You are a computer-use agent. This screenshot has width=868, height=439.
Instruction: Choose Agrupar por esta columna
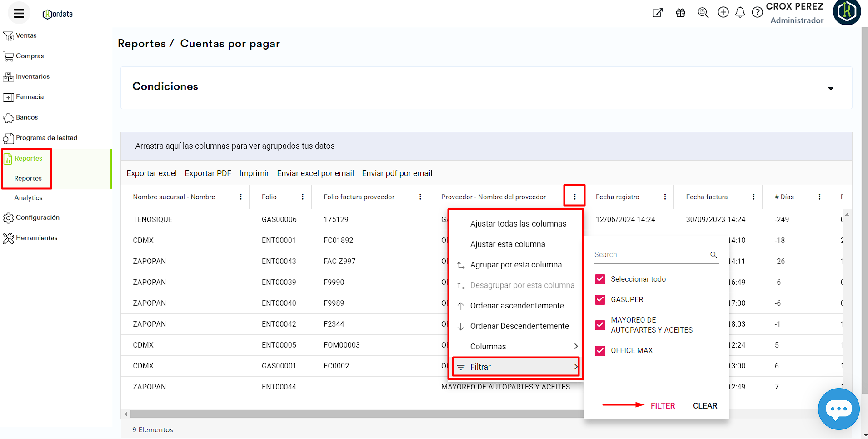(x=516, y=265)
